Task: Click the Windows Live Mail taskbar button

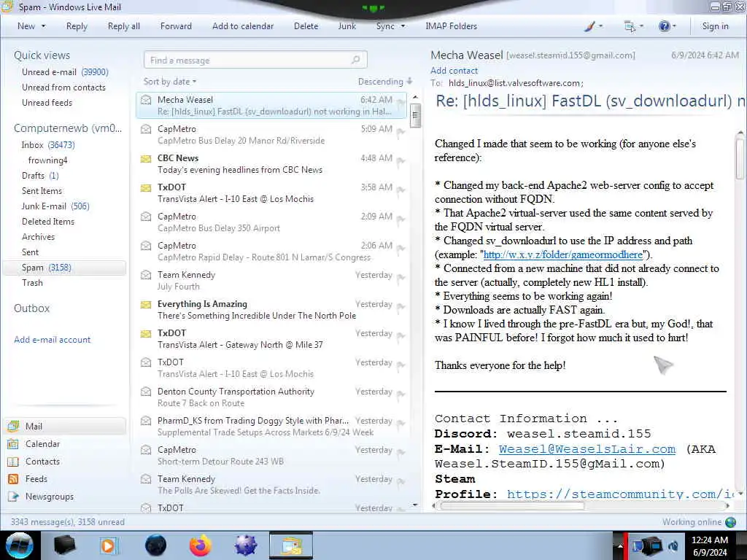Action: point(291,545)
